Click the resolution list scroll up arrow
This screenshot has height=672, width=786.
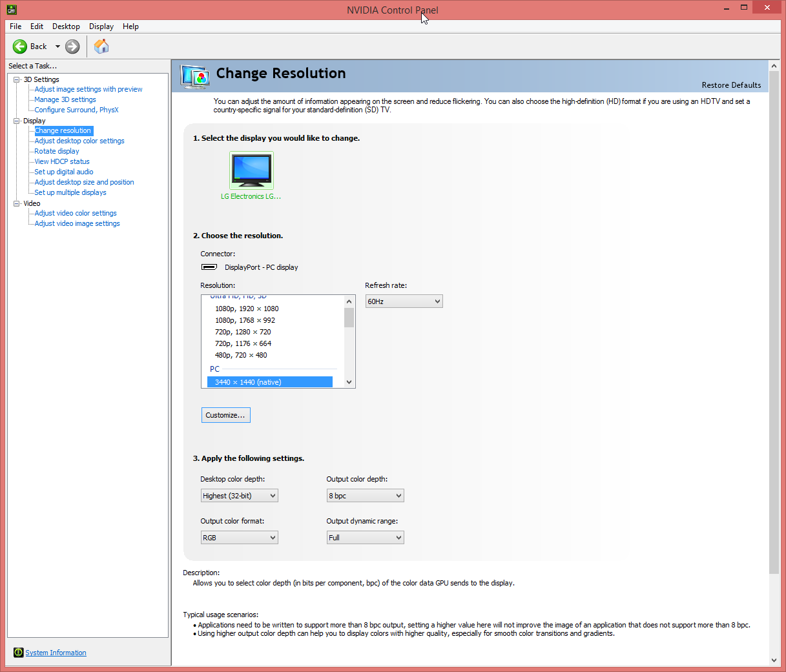349,301
